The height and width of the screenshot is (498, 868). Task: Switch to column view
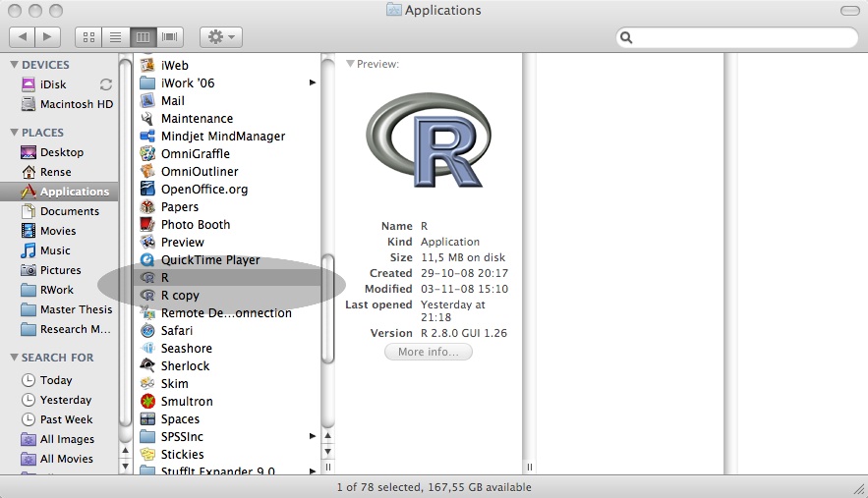click(x=143, y=37)
